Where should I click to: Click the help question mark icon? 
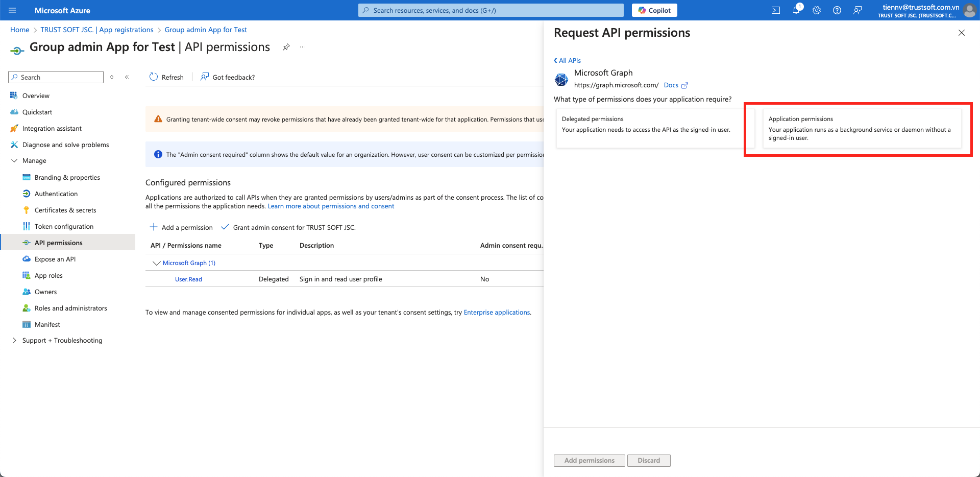tap(837, 10)
